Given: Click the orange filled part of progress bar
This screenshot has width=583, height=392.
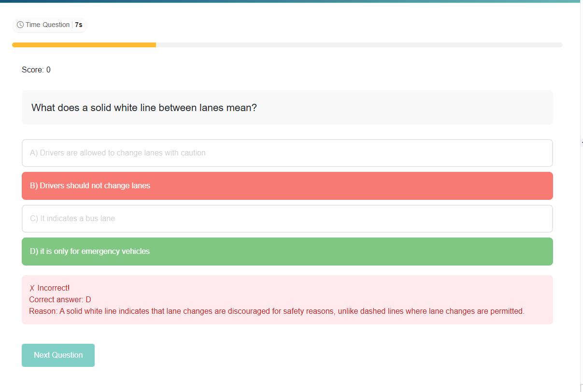Looking at the screenshot, I should point(84,45).
